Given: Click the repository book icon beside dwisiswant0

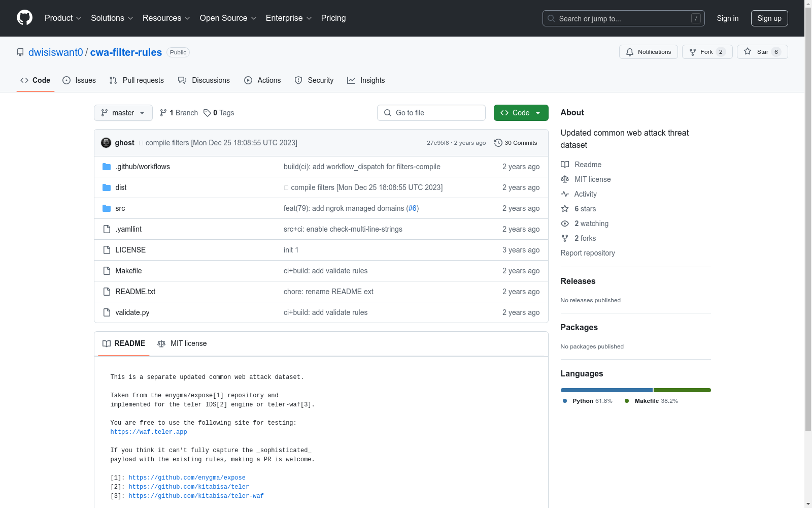Looking at the screenshot, I should [x=20, y=52].
